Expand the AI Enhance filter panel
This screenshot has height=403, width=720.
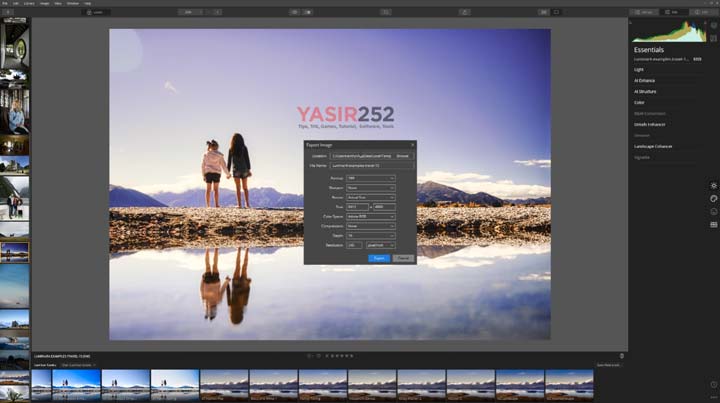[x=644, y=80]
